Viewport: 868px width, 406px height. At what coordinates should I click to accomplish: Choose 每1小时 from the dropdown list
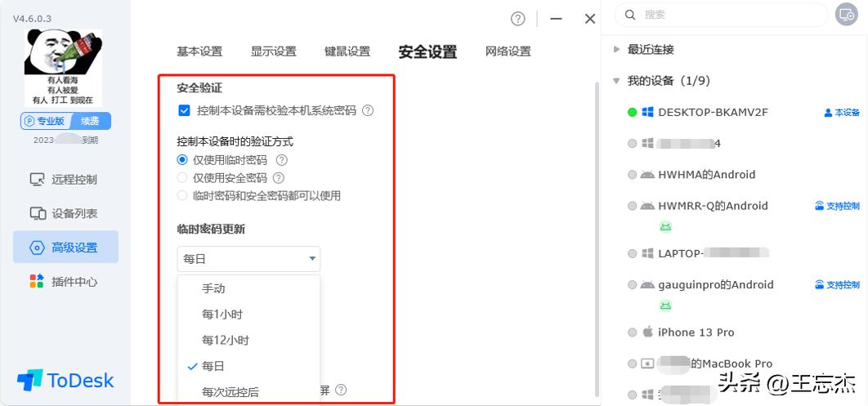248,315
